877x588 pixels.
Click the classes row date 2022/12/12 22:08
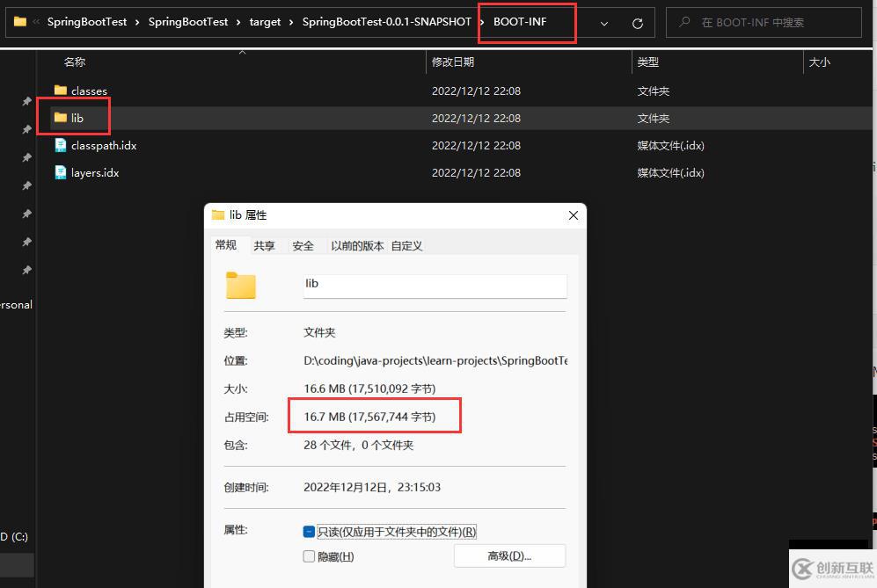476,91
